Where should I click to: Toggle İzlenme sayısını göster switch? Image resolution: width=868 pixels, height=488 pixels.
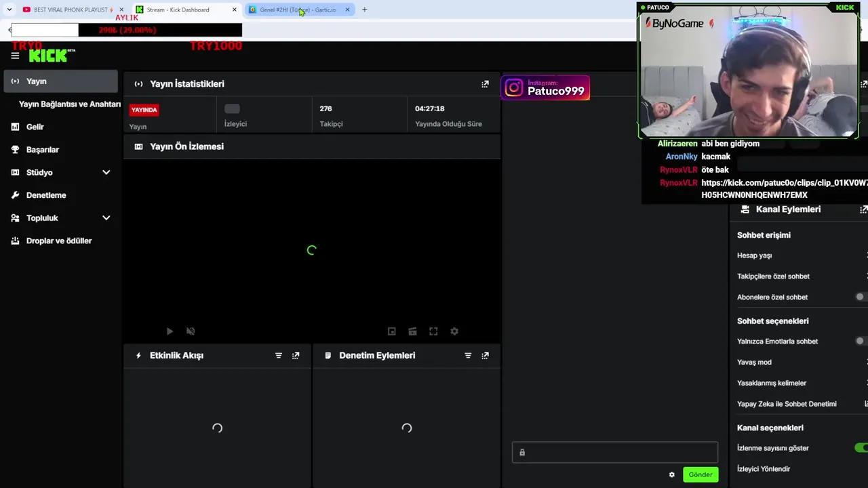861,448
